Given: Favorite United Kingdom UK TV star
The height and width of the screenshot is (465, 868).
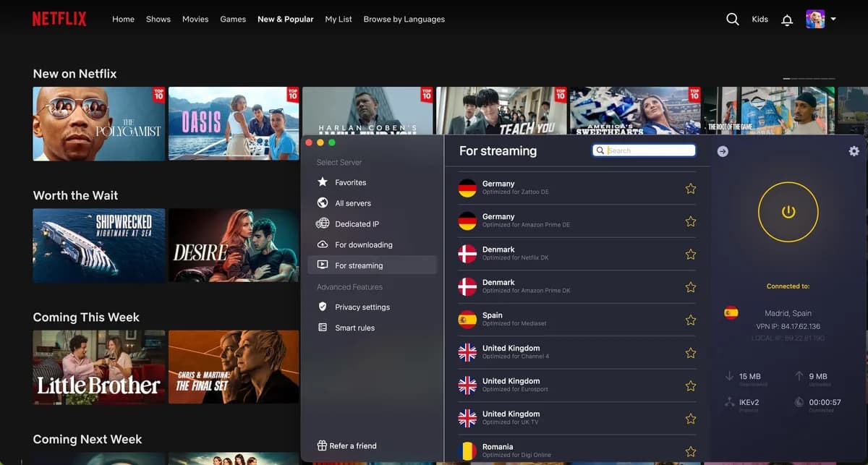Looking at the screenshot, I should tap(691, 419).
